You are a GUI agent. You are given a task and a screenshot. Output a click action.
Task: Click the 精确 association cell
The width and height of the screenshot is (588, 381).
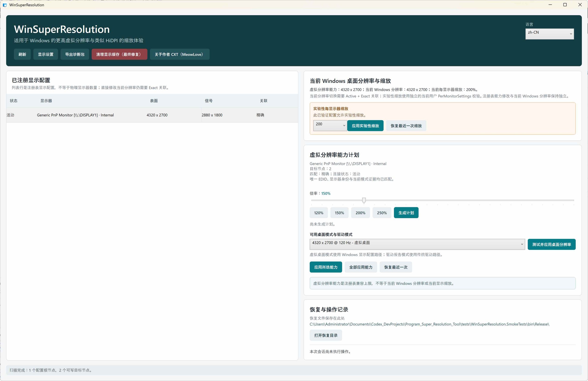pyautogui.click(x=260, y=115)
